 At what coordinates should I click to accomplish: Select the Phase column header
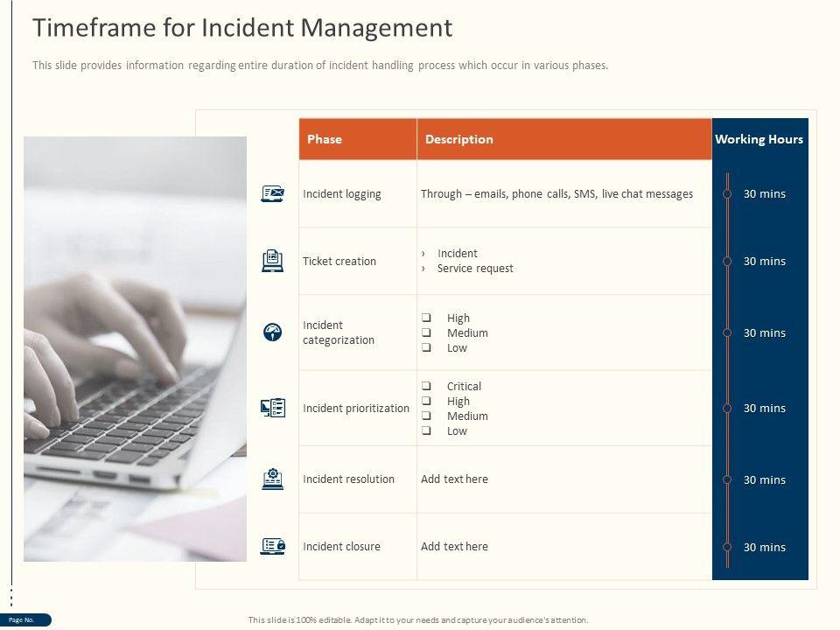(x=358, y=139)
